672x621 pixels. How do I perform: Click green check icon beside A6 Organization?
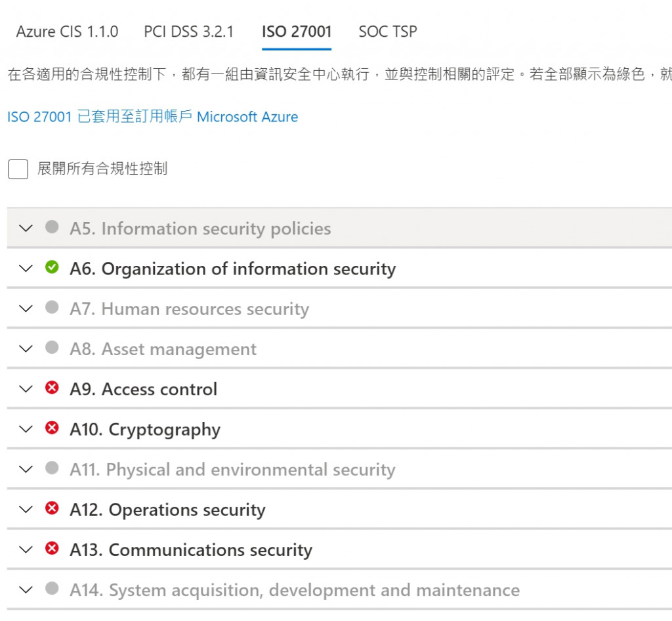(52, 268)
